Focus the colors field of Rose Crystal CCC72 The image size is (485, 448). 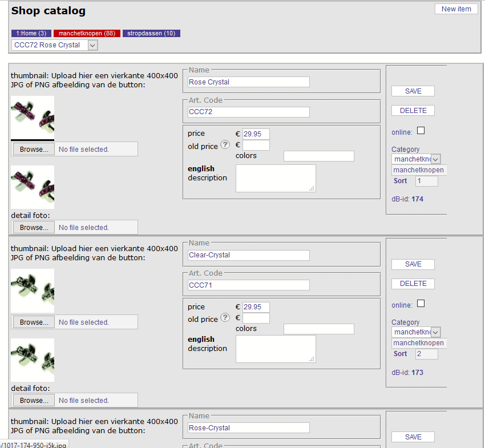tap(319, 156)
